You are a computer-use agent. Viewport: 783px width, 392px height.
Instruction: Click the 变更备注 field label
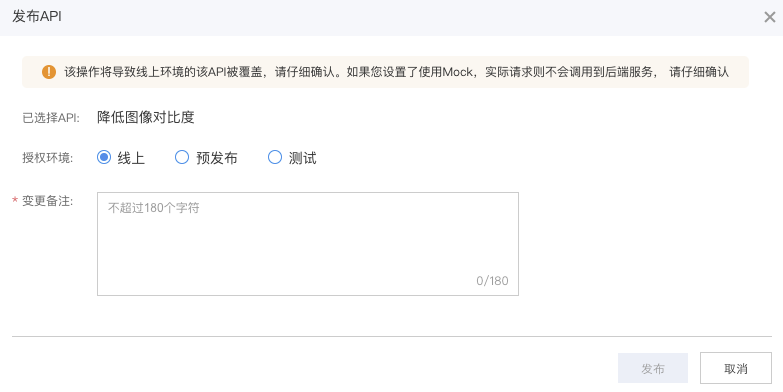point(47,201)
